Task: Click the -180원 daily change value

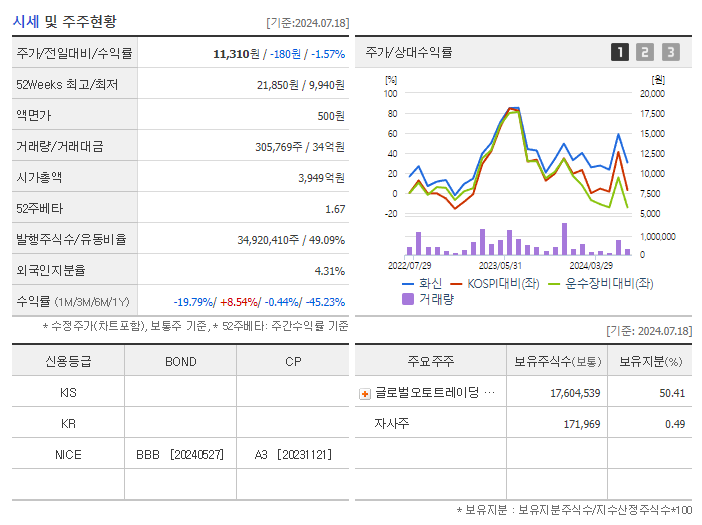Action: [x=285, y=54]
